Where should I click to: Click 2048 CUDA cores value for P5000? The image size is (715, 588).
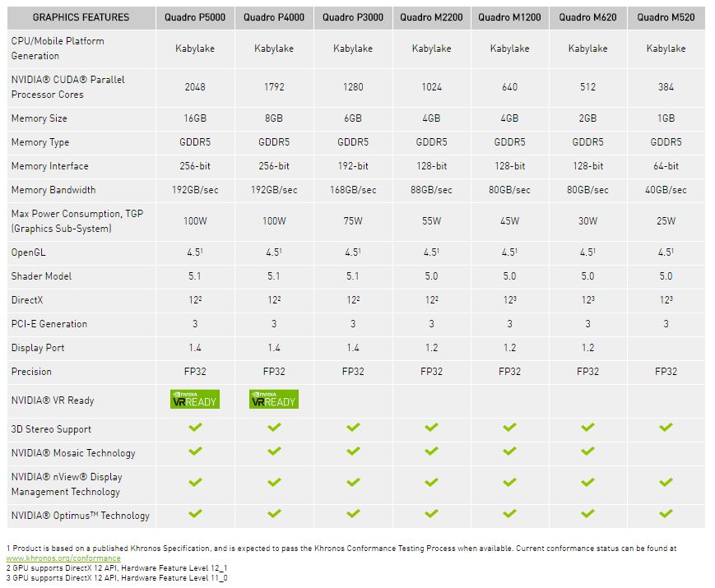click(x=195, y=87)
